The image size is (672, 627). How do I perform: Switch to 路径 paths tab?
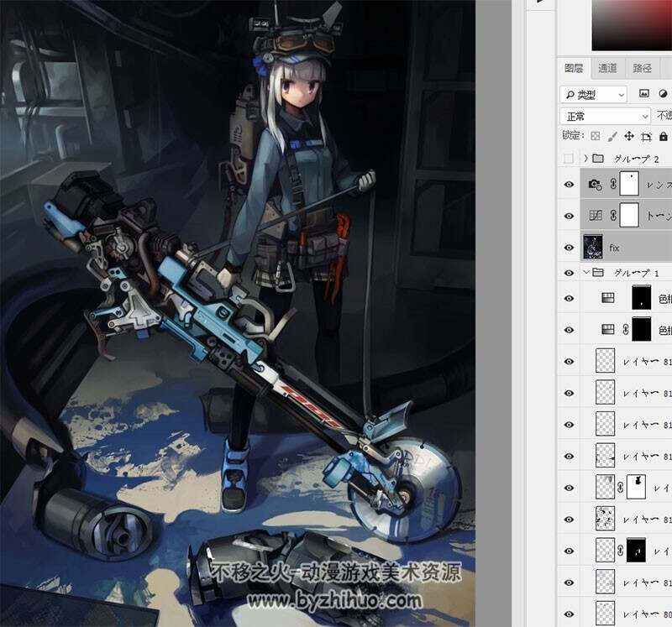point(642,68)
